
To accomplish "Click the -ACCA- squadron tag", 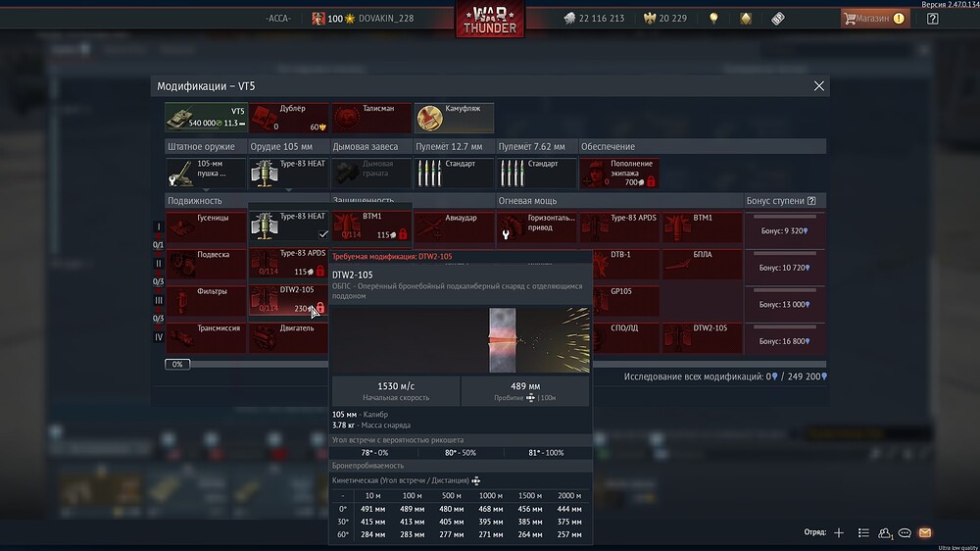I will (278, 18).
